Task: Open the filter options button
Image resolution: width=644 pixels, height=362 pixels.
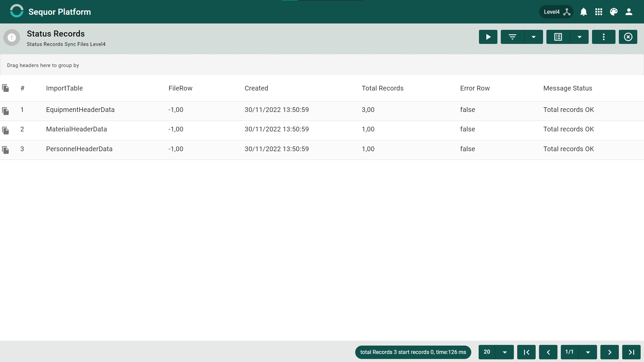Action: coord(513,37)
